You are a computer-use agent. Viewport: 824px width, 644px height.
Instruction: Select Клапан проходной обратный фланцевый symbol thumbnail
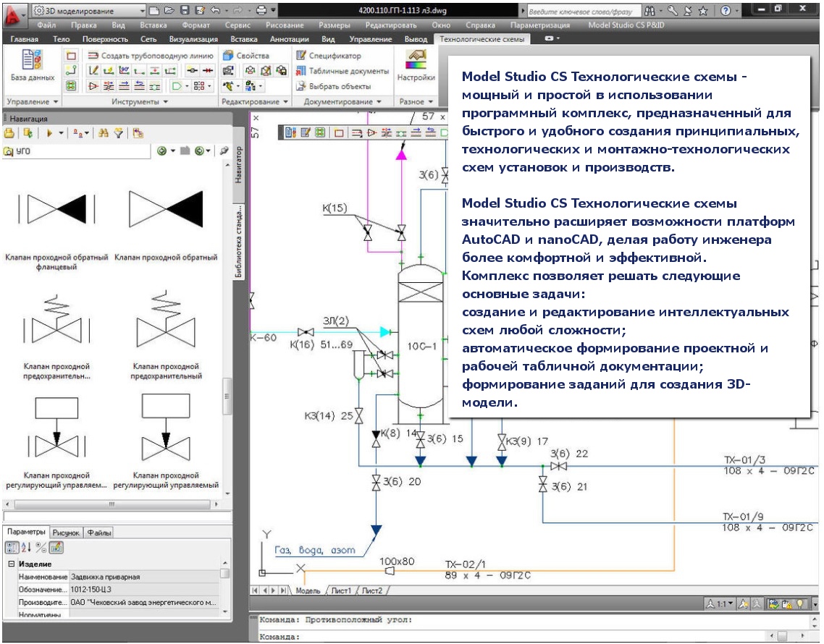[x=56, y=209]
